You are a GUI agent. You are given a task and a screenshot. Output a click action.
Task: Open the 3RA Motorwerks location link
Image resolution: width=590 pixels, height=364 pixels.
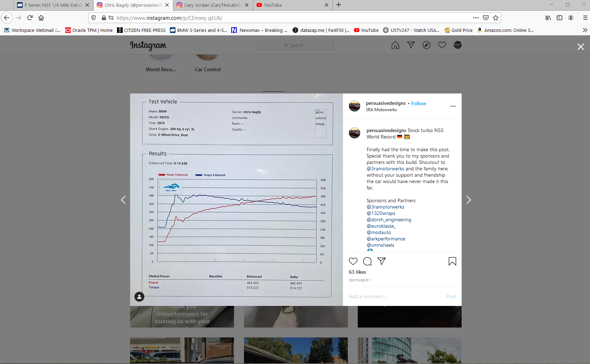(381, 110)
